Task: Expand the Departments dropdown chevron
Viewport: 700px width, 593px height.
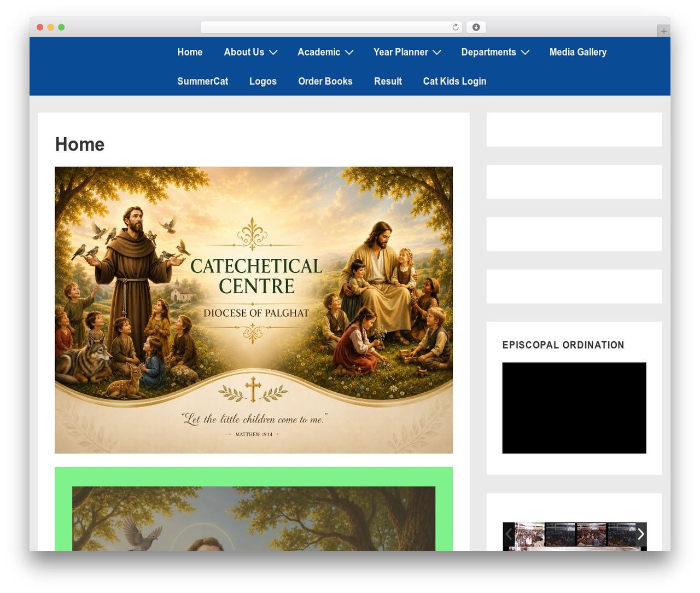Action: pyautogui.click(x=525, y=53)
